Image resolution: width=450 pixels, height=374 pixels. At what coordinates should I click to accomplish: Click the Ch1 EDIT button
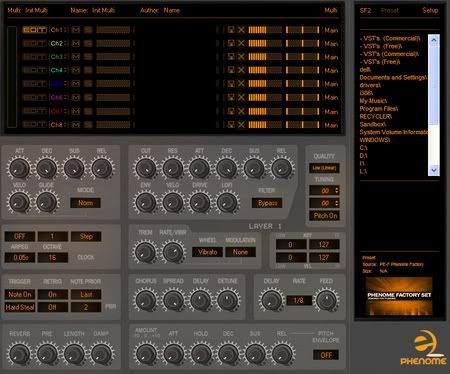coord(35,30)
